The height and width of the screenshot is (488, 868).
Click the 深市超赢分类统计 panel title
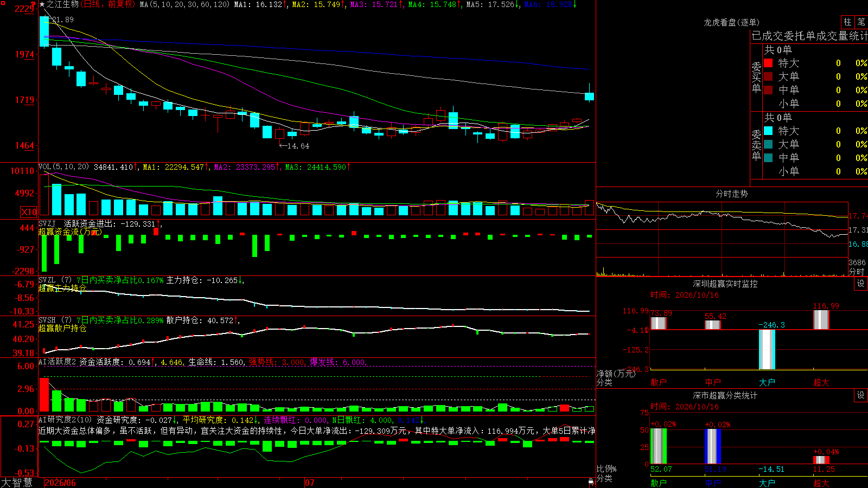click(725, 395)
